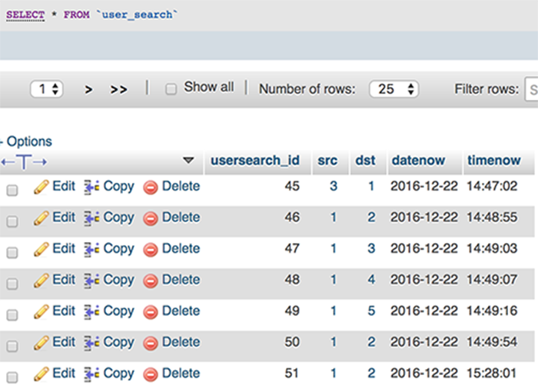Jump to last page with >> button

point(118,90)
